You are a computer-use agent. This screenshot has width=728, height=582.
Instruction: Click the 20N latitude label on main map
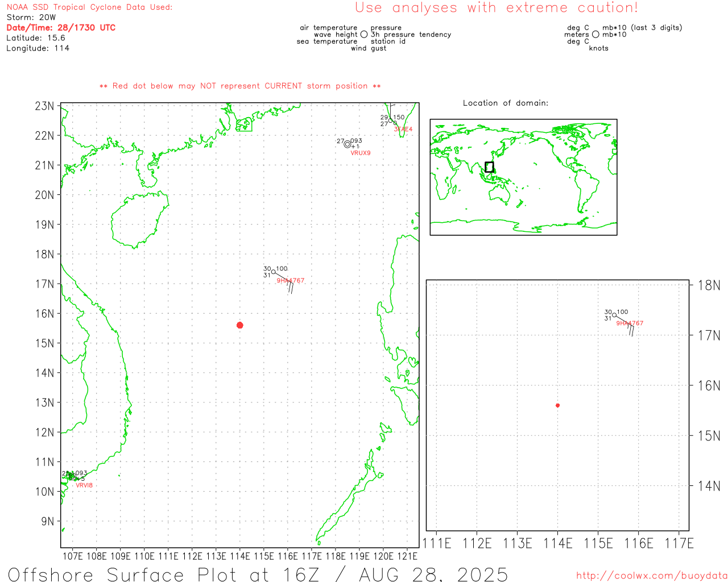(x=44, y=195)
